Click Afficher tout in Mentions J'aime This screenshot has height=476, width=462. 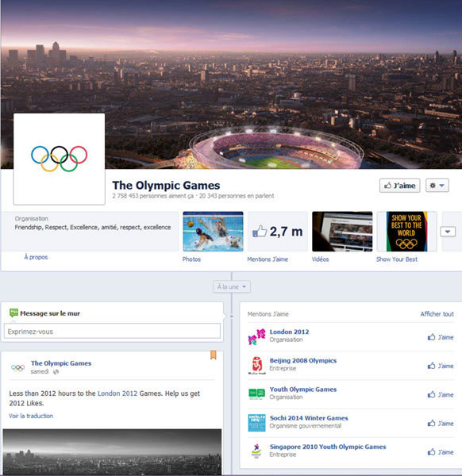click(437, 314)
